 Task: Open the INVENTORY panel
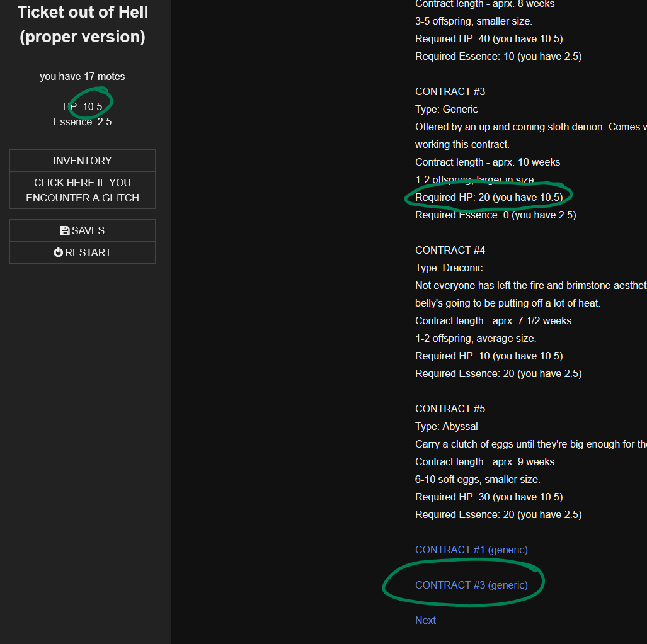83,161
